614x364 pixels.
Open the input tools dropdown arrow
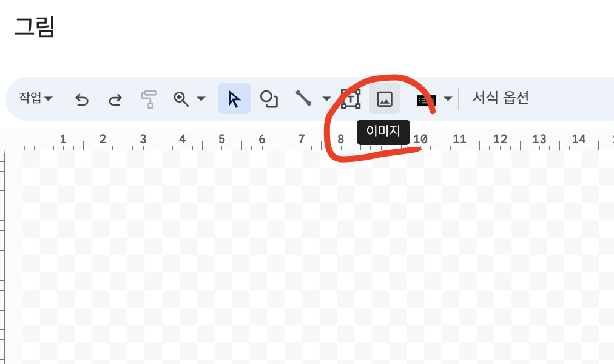[448, 99]
